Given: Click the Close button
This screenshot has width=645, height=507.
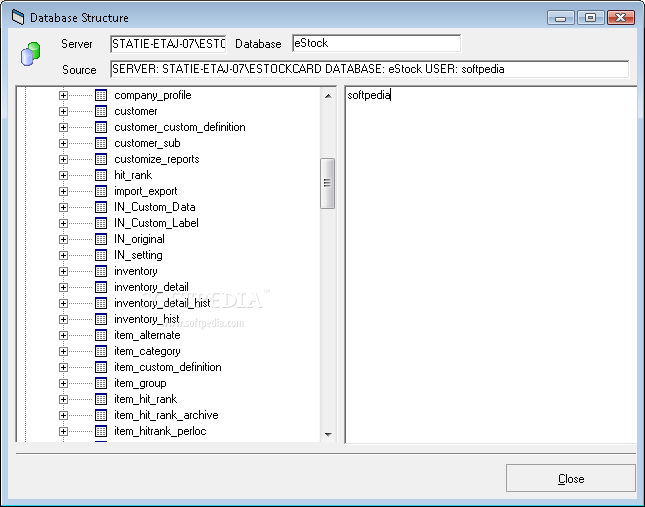Looking at the screenshot, I should [571, 478].
